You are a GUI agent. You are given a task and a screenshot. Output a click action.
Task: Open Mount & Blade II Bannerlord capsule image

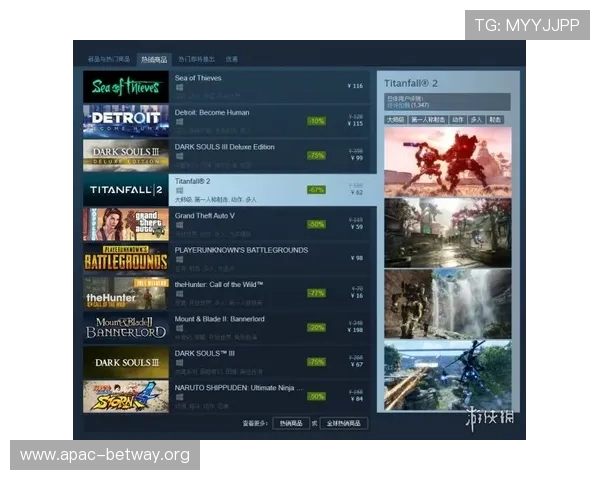[x=126, y=328]
